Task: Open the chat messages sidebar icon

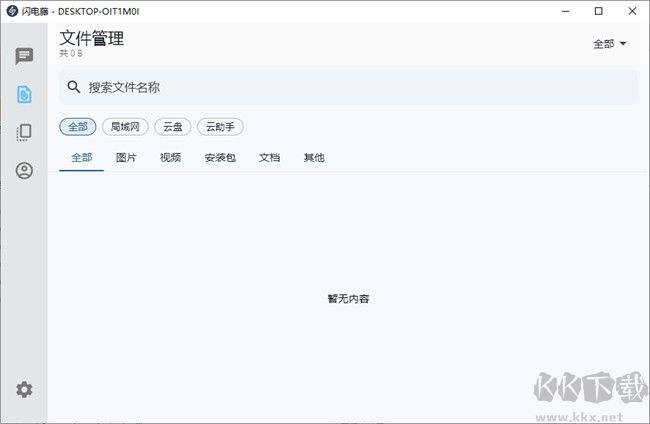Action: (24, 56)
